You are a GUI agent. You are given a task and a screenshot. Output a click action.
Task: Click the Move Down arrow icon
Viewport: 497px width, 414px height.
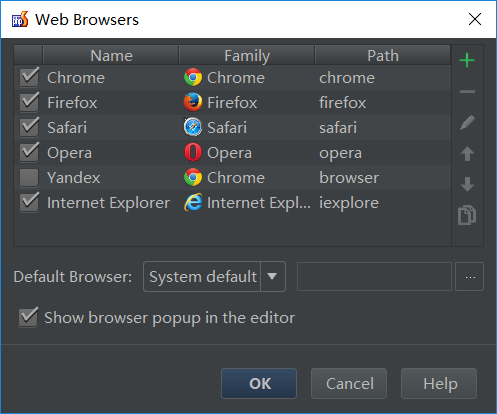point(467,184)
